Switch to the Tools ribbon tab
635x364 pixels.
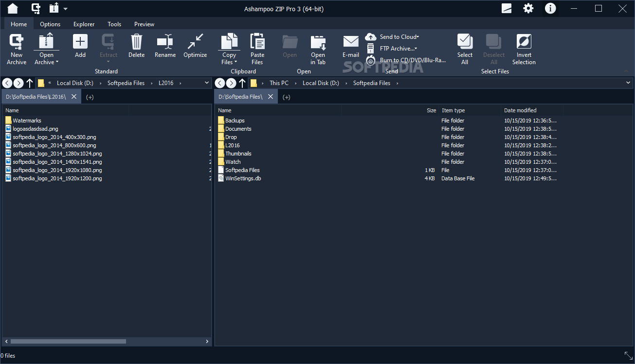pos(114,24)
